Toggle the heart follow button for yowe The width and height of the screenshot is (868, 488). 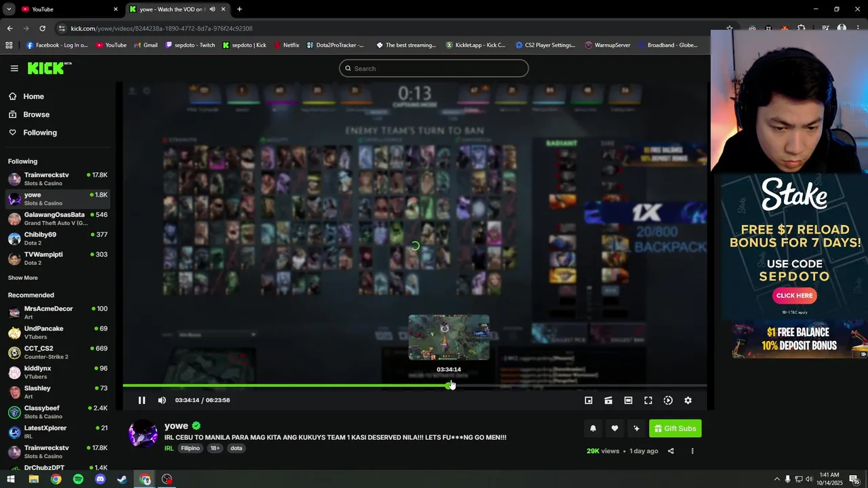click(x=614, y=428)
